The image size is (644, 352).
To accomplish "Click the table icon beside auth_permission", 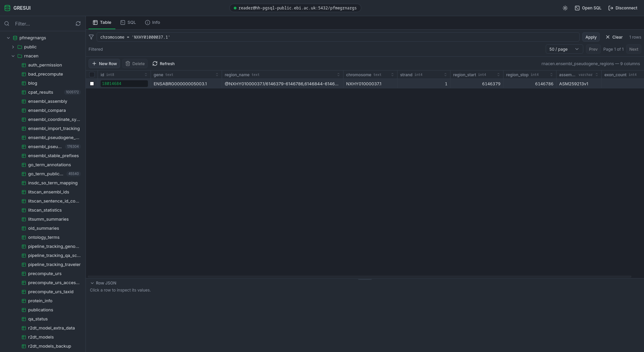I will 24,65.
